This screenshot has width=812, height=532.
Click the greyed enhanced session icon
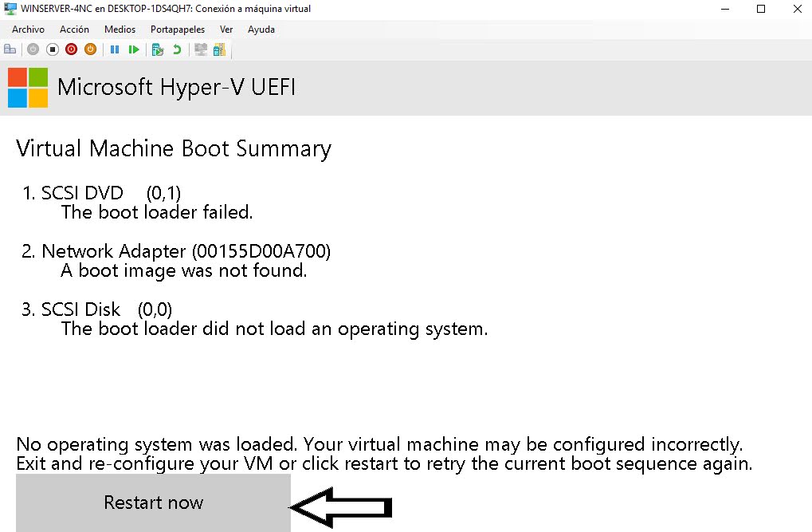201,49
